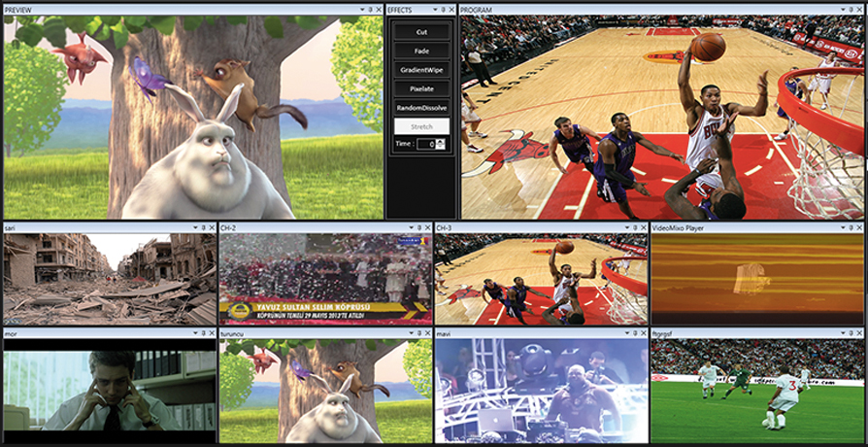Expand the ftgrgsf panel dropdown arrow
The image size is (868, 447).
click(842, 333)
